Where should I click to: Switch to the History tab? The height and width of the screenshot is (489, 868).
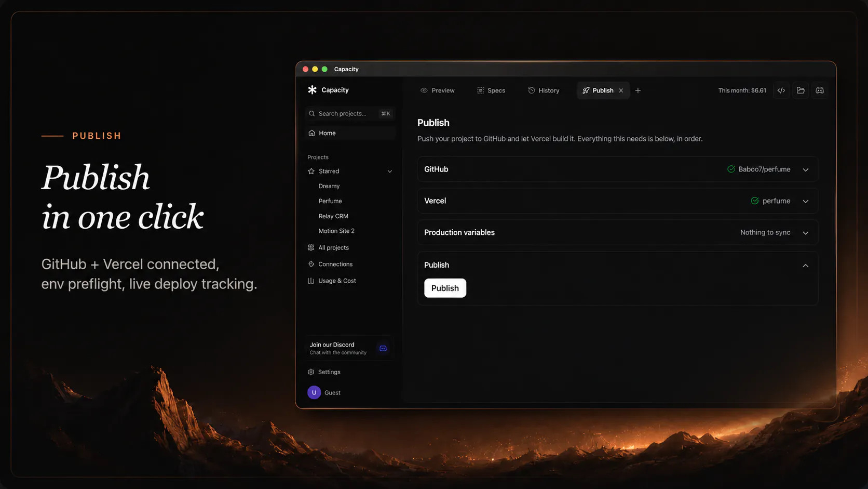click(544, 90)
